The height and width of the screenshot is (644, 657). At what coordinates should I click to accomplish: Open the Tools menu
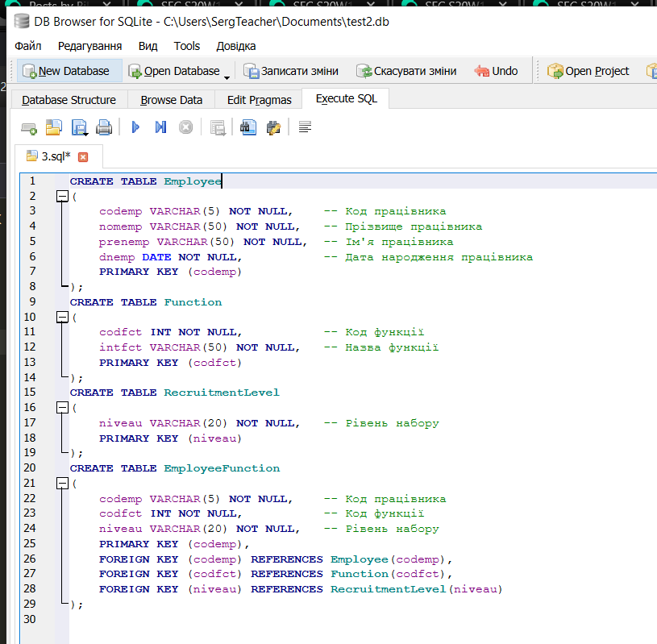coord(187,46)
